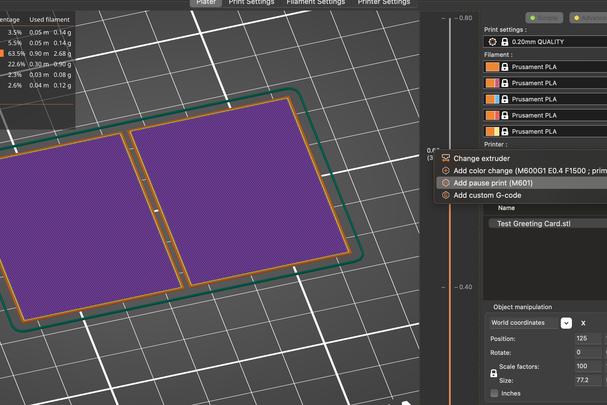Click lock icon on fifth Prusament PLA
This screenshot has width=607, height=405.
[504, 132]
